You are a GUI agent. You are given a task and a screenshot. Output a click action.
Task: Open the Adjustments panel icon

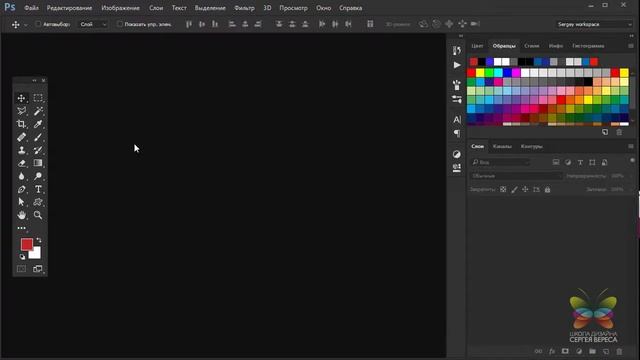pos(457,154)
